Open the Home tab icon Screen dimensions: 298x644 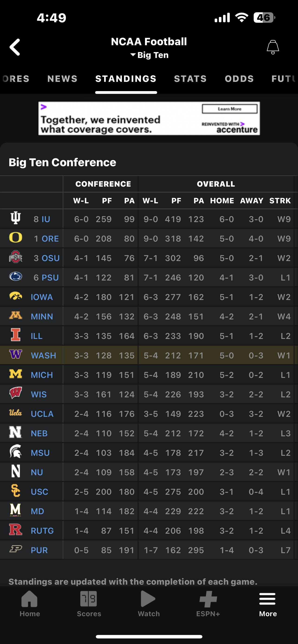tap(29, 599)
